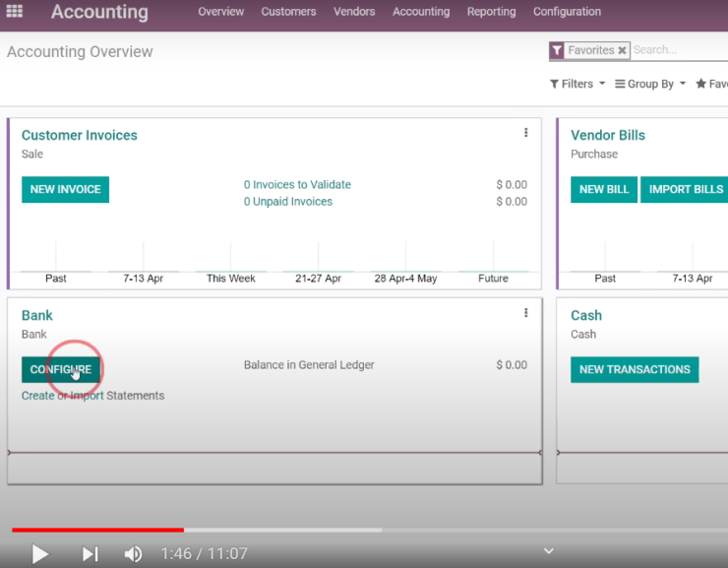The height and width of the screenshot is (568, 728).
Task: Open the Reporting menu
Action: [x=491, y=12]
